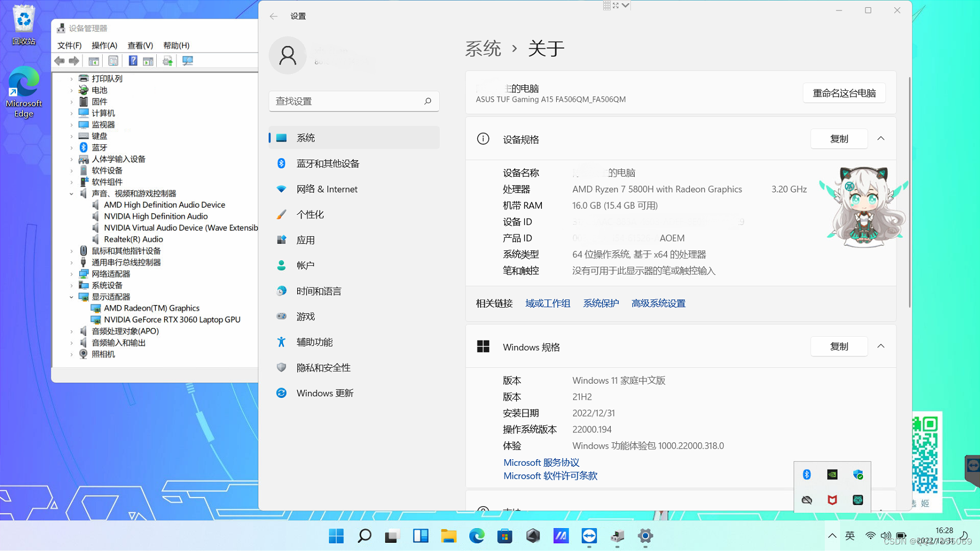Toggle hidden tray icons chevron
Viewport: 980px width, 551px height.
832,536
